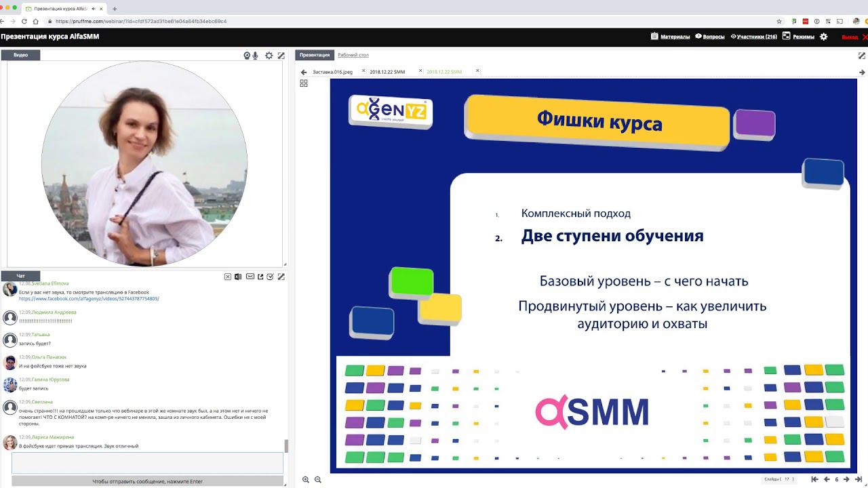
Task: Clear chat using the X icon
Action: pos(228,277)
